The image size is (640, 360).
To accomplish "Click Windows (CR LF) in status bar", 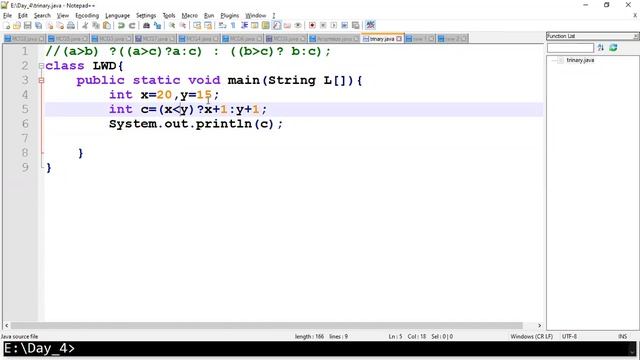I will click(x=531, y=336).
